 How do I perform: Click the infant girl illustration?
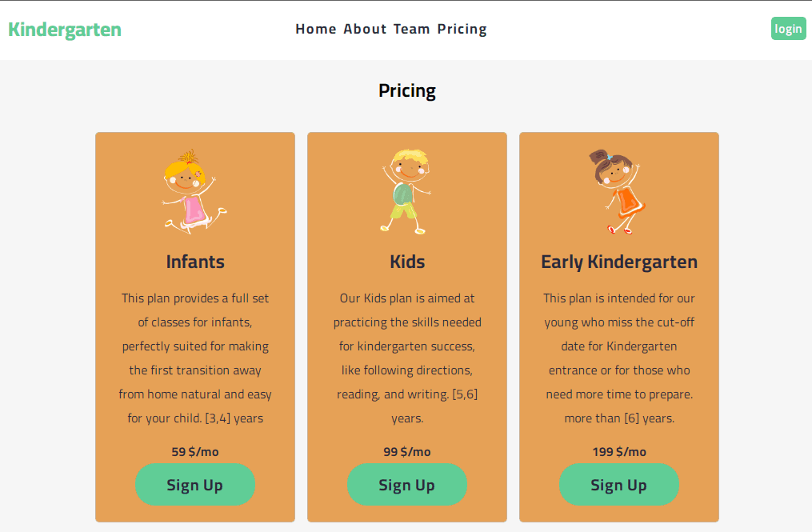[x=192, y=188]
